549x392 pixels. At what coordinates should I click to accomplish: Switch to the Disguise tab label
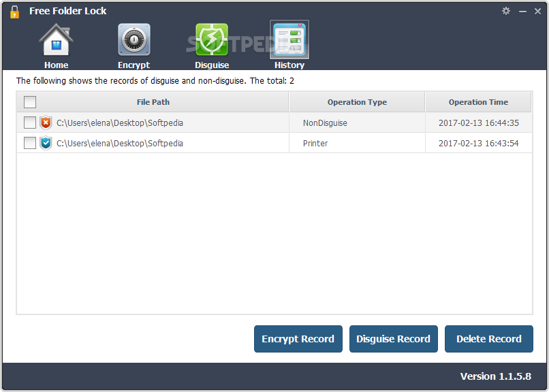click(212, 65)
